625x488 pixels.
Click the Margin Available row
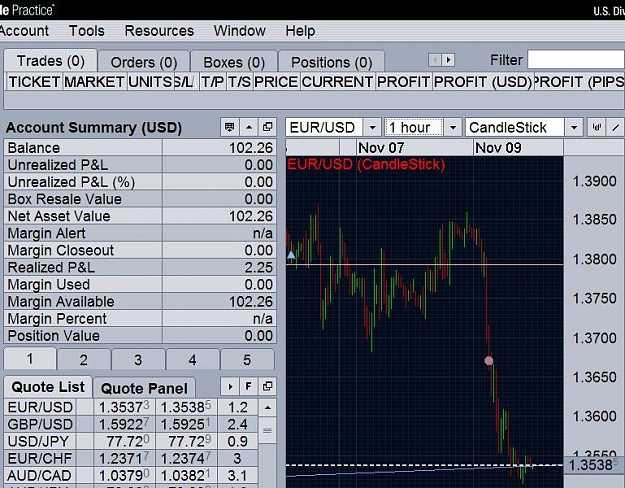pos(140,301)
